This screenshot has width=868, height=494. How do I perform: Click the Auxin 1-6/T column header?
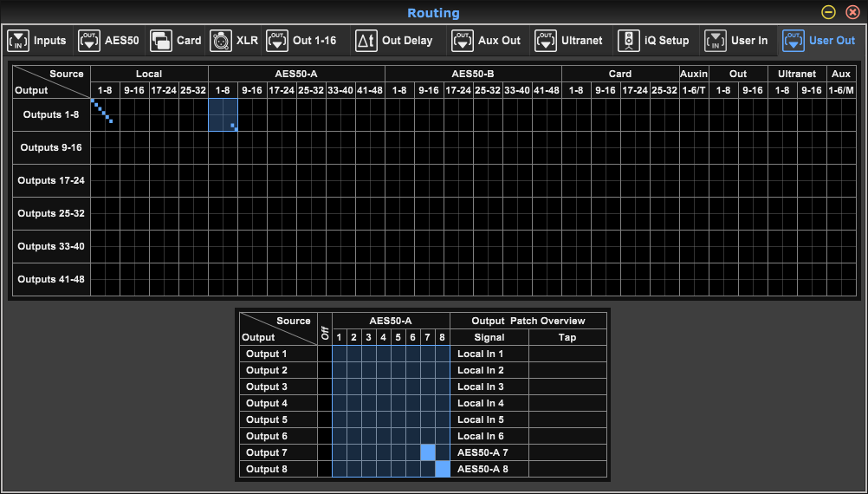point(694,90)
